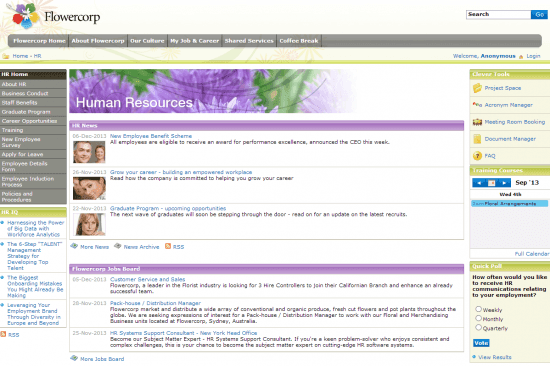This screenshot has height=366, width=550.
Task: Submit the poll with the Vote button
Action: [481, 343]
